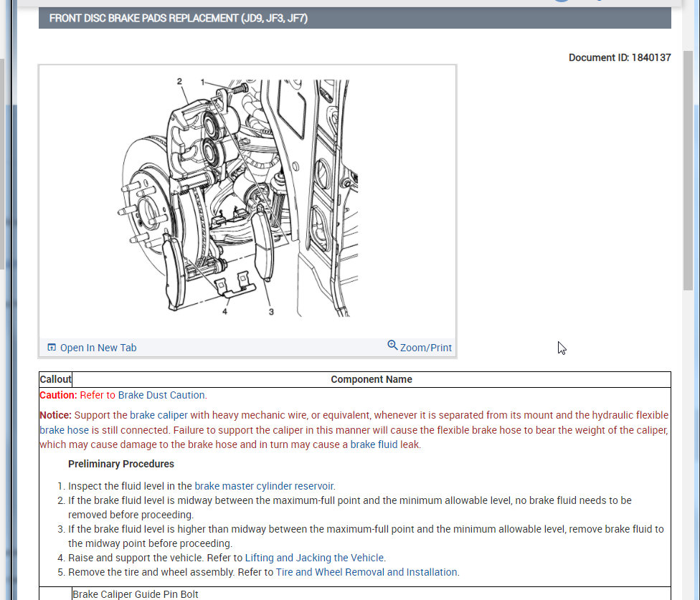Open Tire and Wheel Removal and Installation link
Screen dimensions: 700x600
366,572
